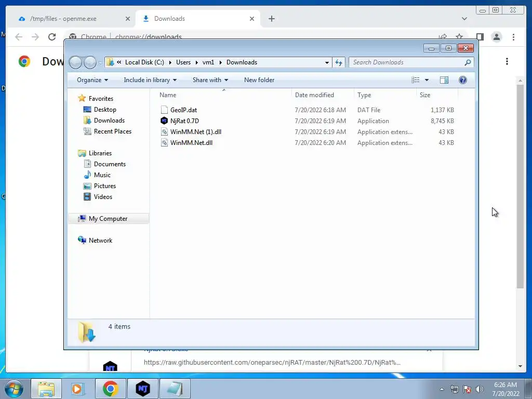The width and height of the screenshot is (532, 399).
Task: Open the view options dropdown arrow
Action: click(427, 80)
